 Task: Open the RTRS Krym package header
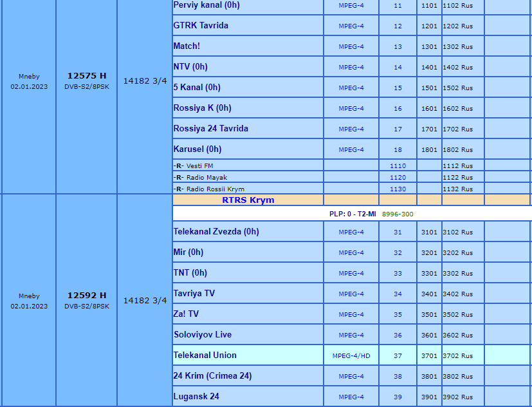pos(248,200)
